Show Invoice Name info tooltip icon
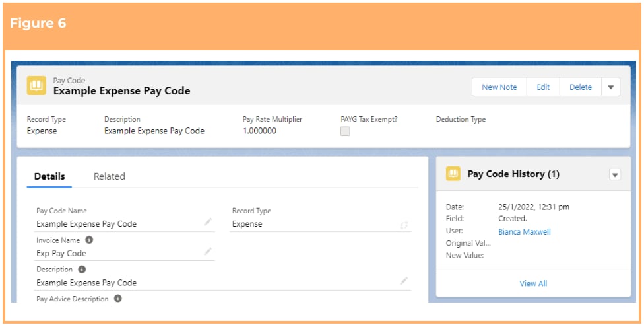The height and width of the screenshot is (325, 644). click(89, 240)
